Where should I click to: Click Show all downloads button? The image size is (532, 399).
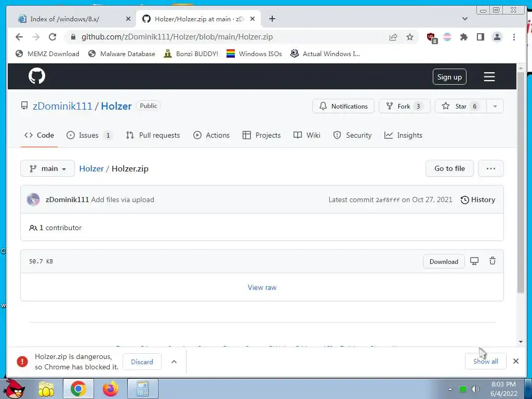(486, 362)
